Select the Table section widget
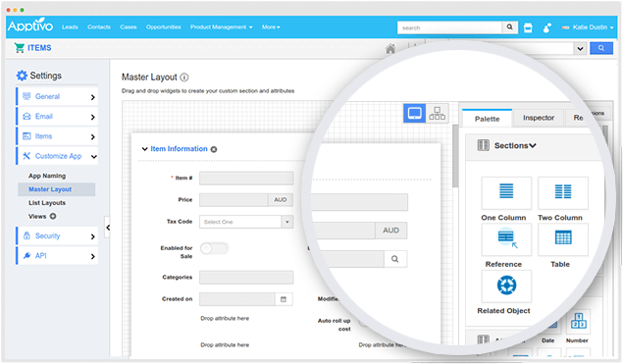 [x=563, y=239]
